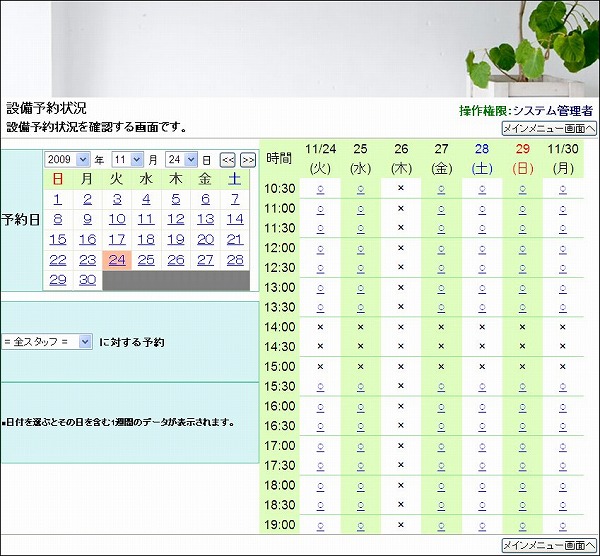The height and width of the screenshot is (556, 600).
Task: Reserve 16:00 slot on 28 (土)
Action: click(x=482, y=407)
